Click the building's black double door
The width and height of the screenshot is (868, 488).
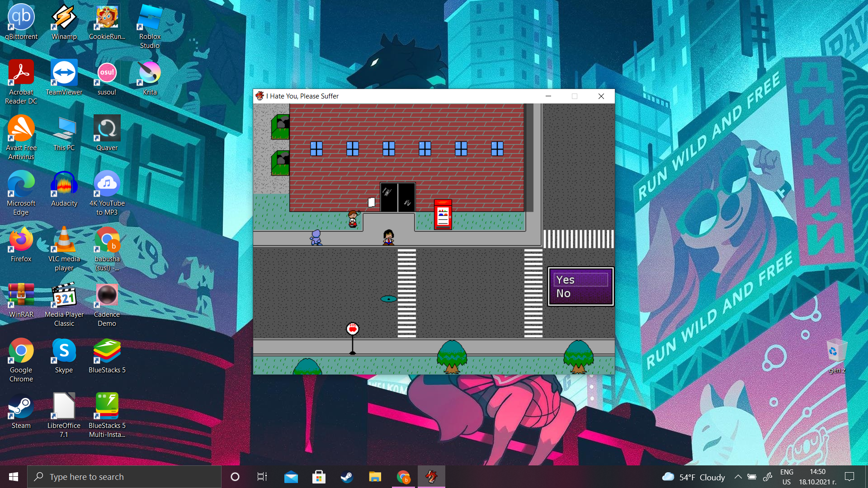click(398, 197)
